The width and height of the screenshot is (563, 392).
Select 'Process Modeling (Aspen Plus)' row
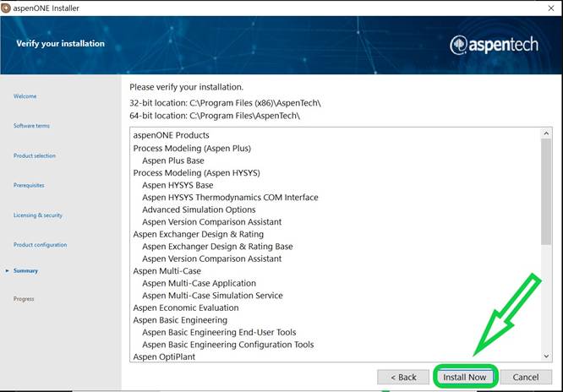pos(192,148)
